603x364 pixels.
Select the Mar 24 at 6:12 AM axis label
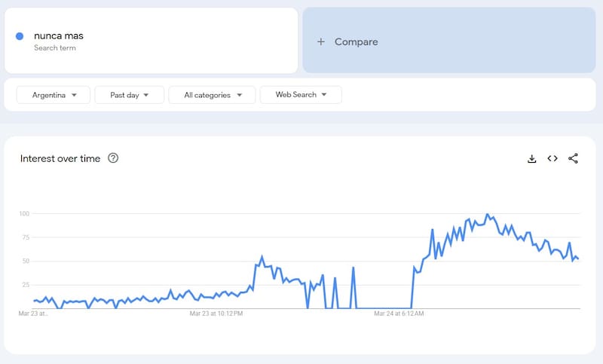[x=399, y=314]
